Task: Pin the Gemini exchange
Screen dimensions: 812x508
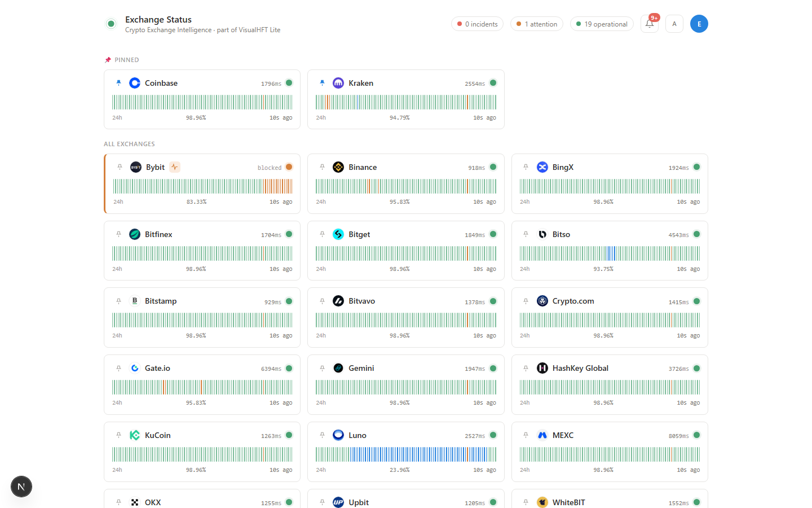Action: [x=322, y=368]
